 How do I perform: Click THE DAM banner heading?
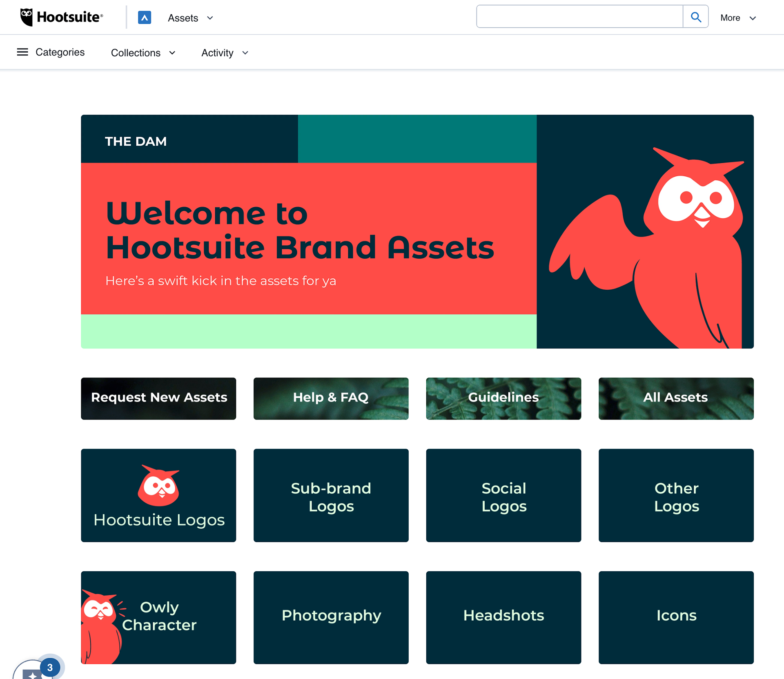point(136,141)
